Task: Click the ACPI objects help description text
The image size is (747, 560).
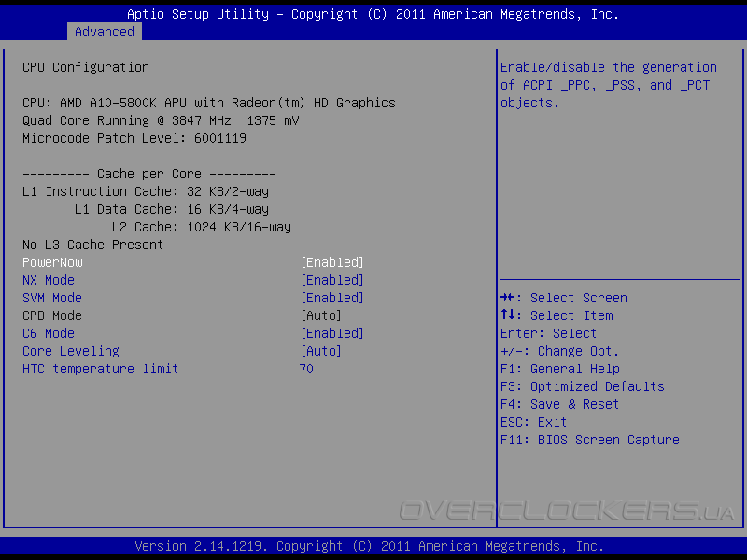Action: (609, 85)
